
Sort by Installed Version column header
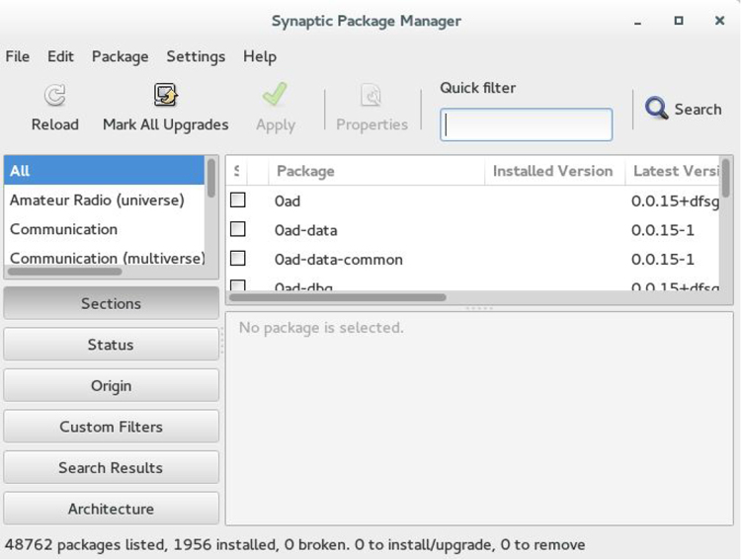pos(553,171)
